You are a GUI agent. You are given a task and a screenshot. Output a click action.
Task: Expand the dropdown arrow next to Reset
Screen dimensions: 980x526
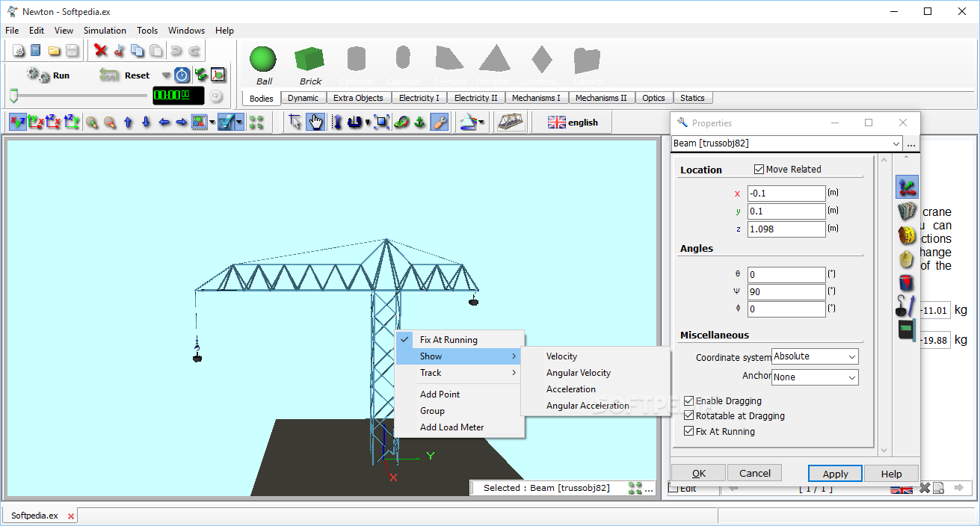166,75
